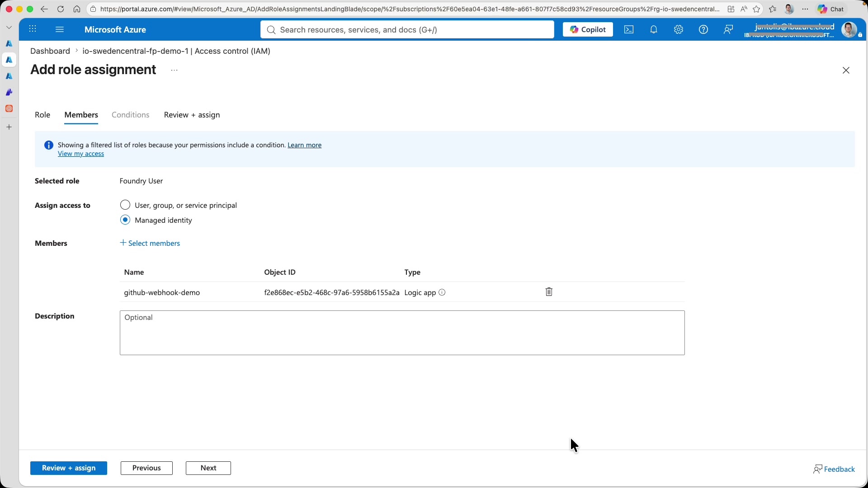Select the Managed identity radio option
Screen dimensions: 868x488
125,220
